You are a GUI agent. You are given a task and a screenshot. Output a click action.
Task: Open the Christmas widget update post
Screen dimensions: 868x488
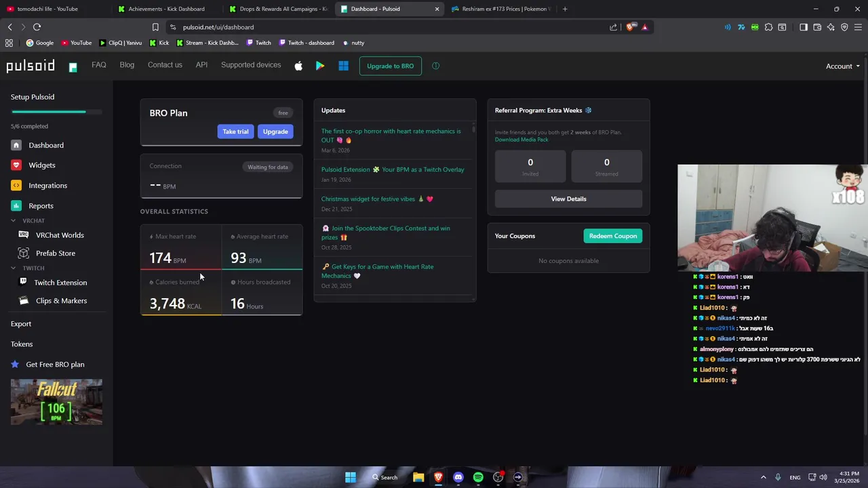(377, 199)
